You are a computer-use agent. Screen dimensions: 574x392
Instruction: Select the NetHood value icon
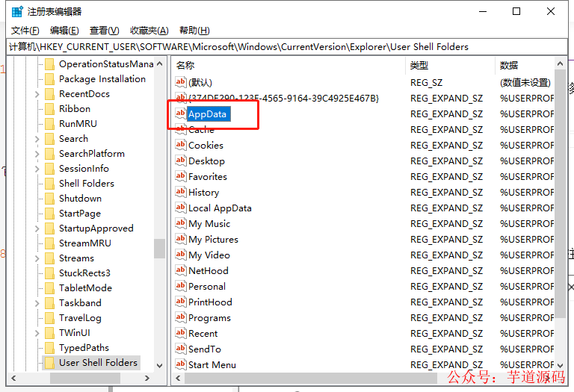coord(180,270)
